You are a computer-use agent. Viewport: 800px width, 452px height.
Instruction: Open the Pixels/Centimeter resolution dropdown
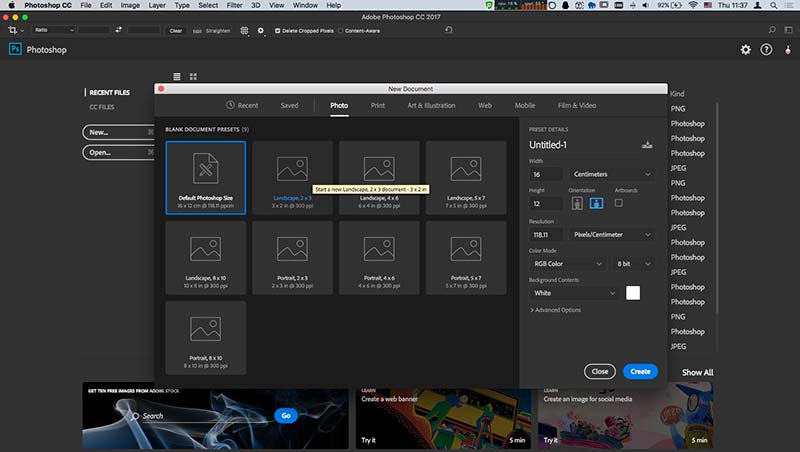tap(611, 235)
